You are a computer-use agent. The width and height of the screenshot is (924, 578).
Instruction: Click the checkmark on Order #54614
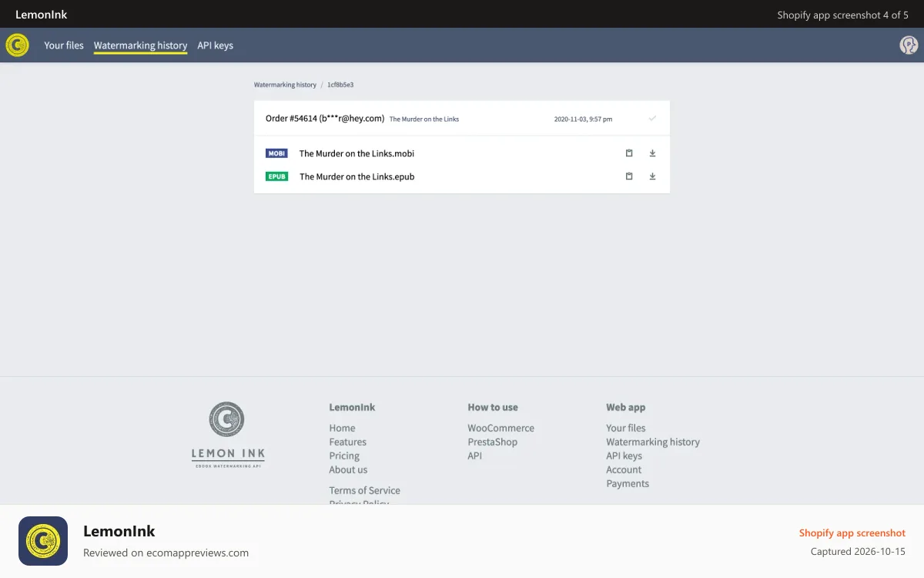(x=652, y=119)
